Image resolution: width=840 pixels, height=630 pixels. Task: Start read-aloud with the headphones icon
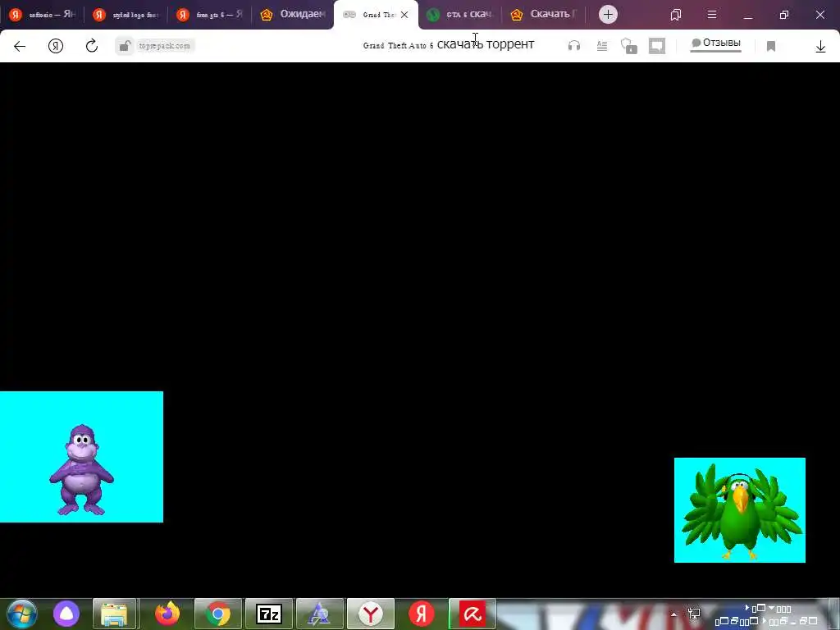pos(573,46)
